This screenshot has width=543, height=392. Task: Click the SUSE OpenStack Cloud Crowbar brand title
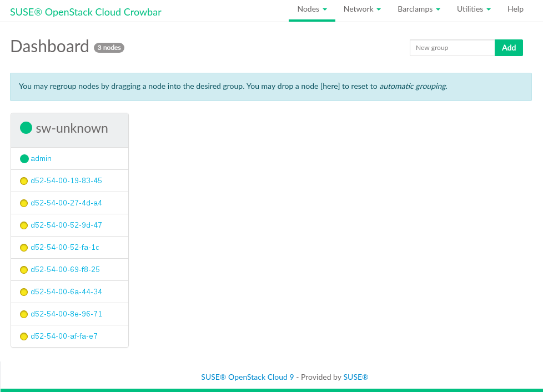point(86,12)
